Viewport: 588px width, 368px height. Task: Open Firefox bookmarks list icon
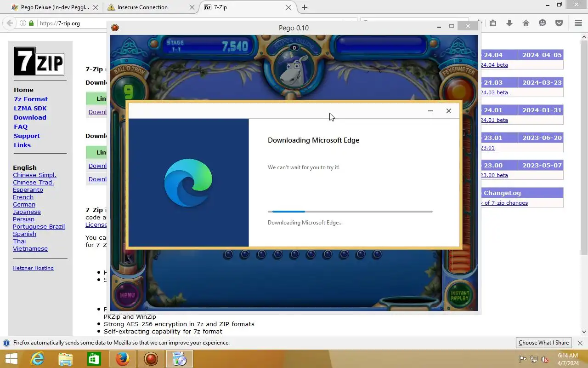point(493,23)
